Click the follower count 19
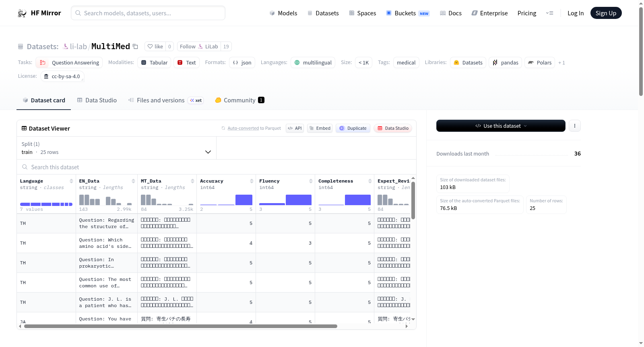 click(226, 46)
